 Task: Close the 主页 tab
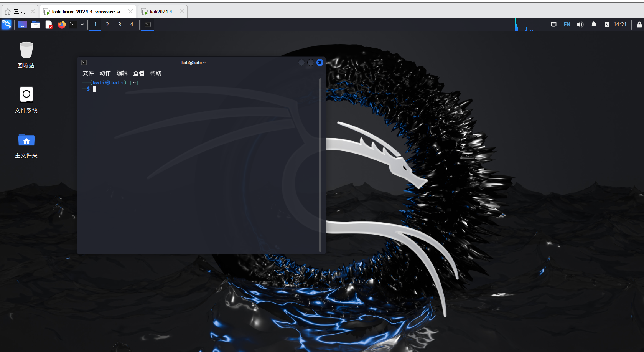click(33, 12)
